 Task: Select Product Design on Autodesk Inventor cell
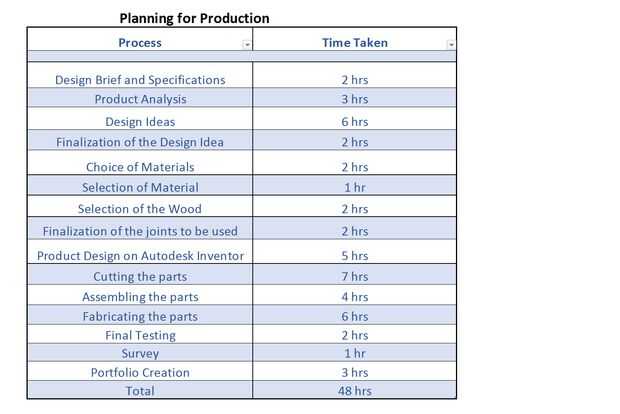[x=140, y=255]
